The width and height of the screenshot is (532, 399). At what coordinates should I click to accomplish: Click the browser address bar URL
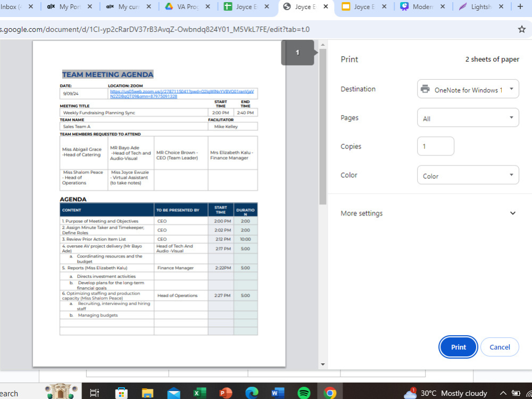[155, 29]
